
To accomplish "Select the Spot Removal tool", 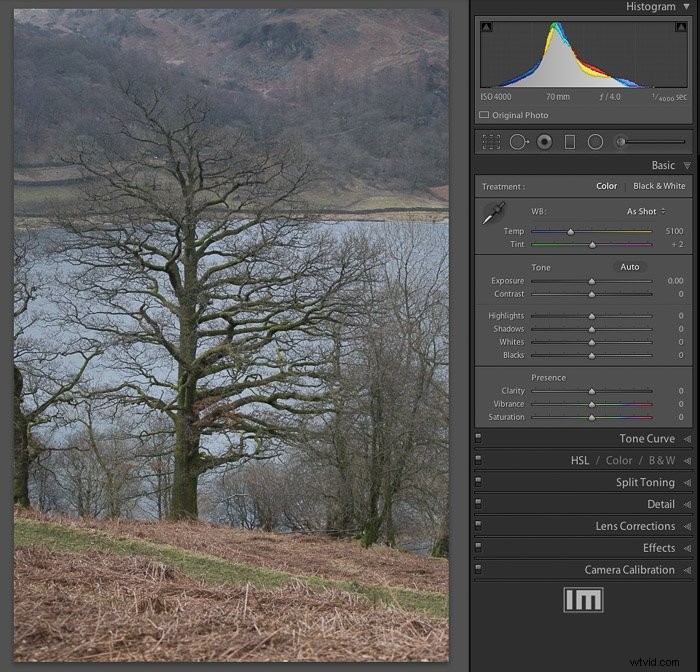I will click(x=519, y=142).
